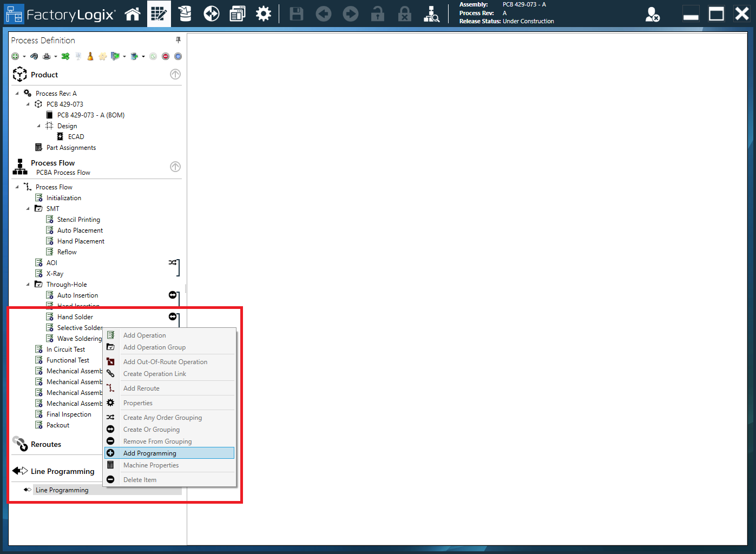
Task: Choose Add Out-Of-Route Operation in the context menu
Action: point(165,361)
